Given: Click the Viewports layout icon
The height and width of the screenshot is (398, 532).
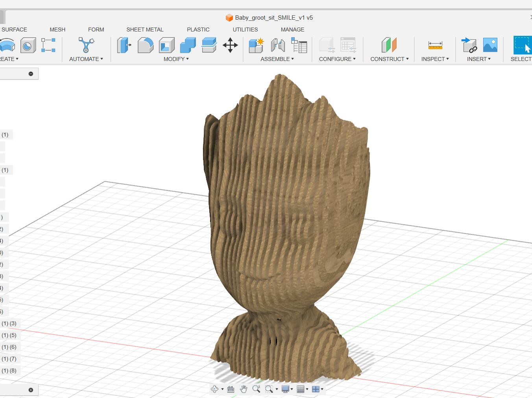Looking at the screenshot, I should pyautogui.click(x=316, y=389).
